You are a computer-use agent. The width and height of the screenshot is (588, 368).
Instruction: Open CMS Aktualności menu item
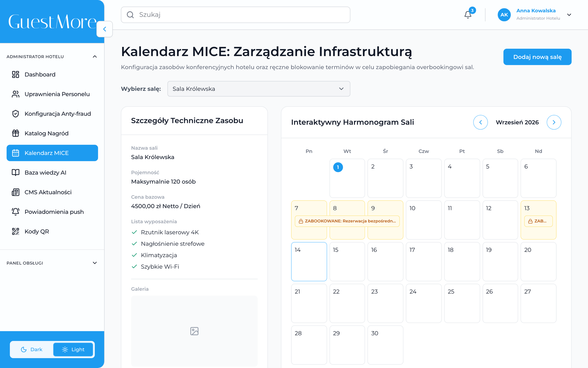52,192
